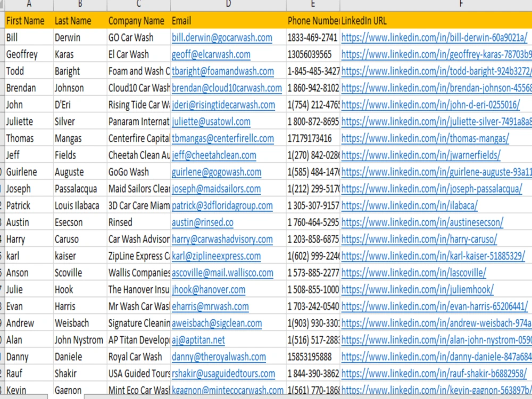Viewport: 532px width, 399px height.
Task: Select the Weisbach last name cell
Action: pyautogui.click(x=80, y=323)
